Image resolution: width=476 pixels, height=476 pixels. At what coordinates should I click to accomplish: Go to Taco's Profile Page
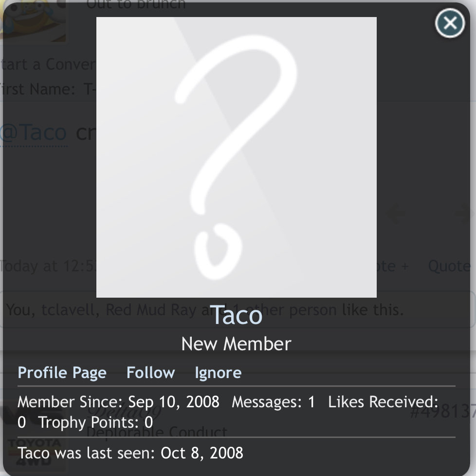click(x=62, y=373)
